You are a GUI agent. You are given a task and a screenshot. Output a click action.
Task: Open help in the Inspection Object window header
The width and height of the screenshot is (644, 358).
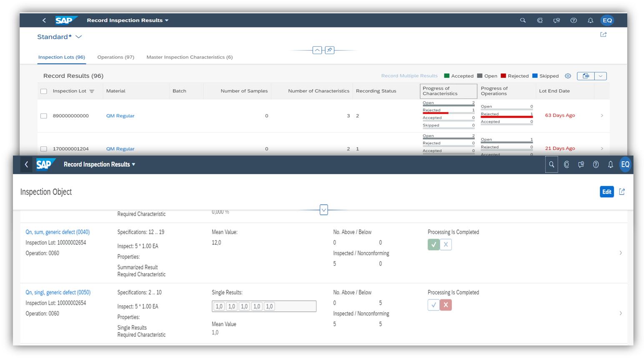(x=596, y=164)
